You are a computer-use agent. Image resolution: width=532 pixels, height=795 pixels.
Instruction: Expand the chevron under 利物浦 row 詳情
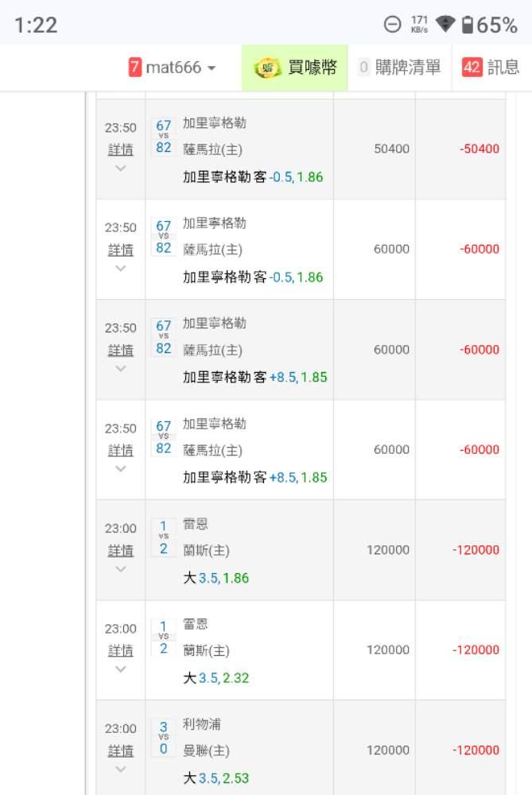(121, 770)
